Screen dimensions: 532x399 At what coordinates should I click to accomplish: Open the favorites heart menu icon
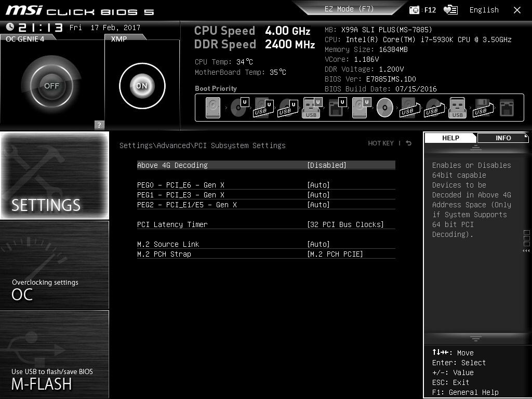tap(450, 10)
